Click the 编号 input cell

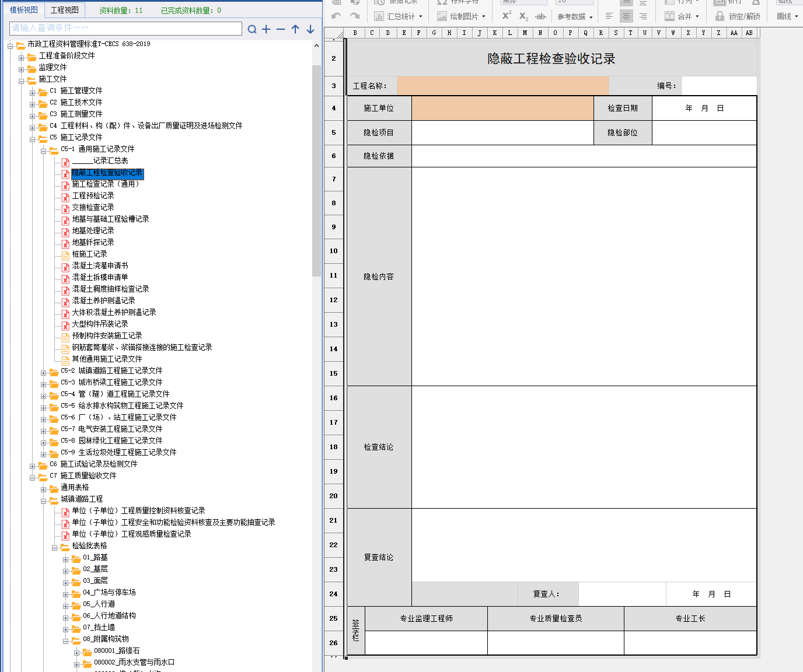pos(719,86)
